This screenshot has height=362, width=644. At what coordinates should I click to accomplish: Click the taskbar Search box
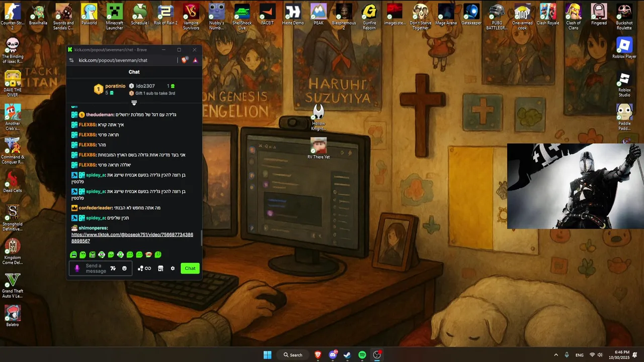coord(293,355)
